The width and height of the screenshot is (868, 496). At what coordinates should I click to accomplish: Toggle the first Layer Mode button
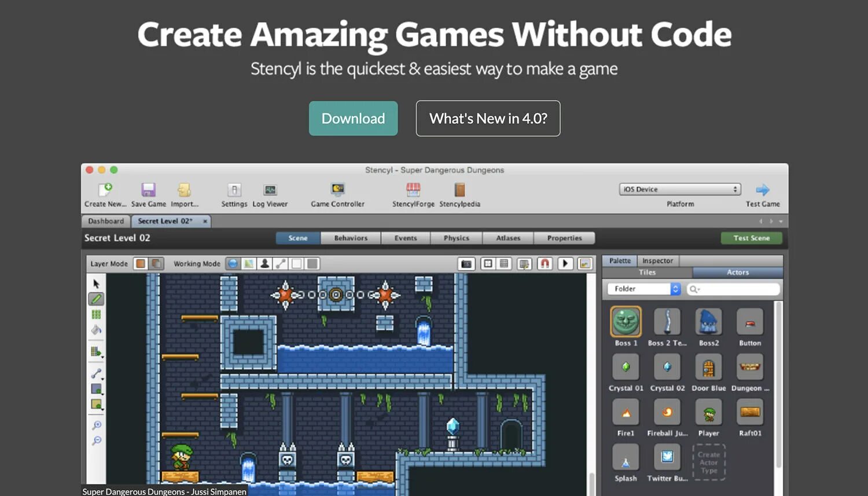(141, 263)
